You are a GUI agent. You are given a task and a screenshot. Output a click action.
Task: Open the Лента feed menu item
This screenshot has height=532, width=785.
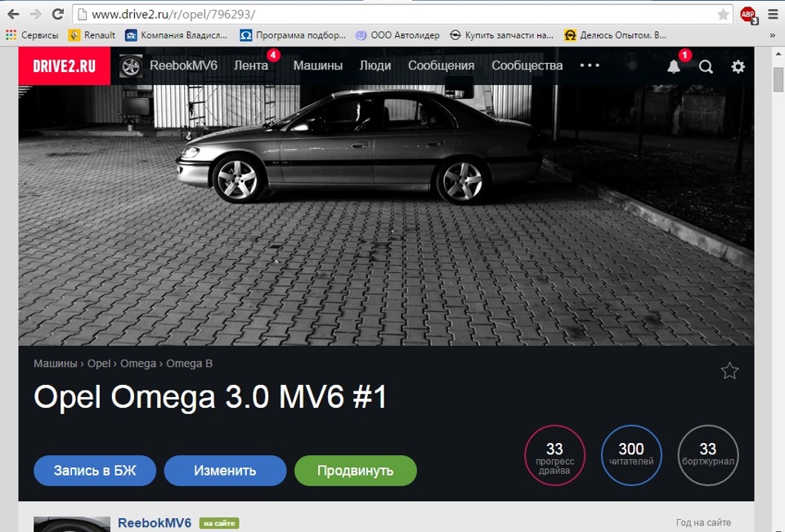point(251,65)
